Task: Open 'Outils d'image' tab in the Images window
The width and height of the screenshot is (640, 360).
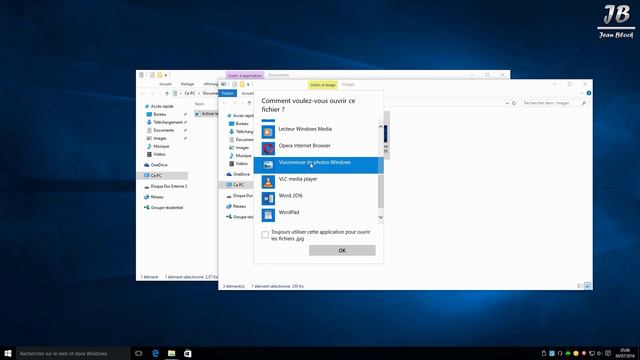Action: pyautogui.click(x=322, y=85)
